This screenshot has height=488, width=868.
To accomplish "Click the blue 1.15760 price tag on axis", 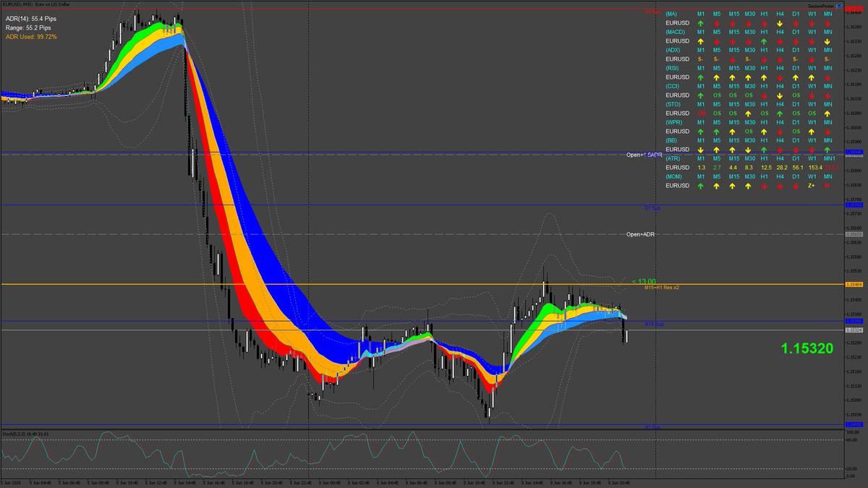I will 855,205.
